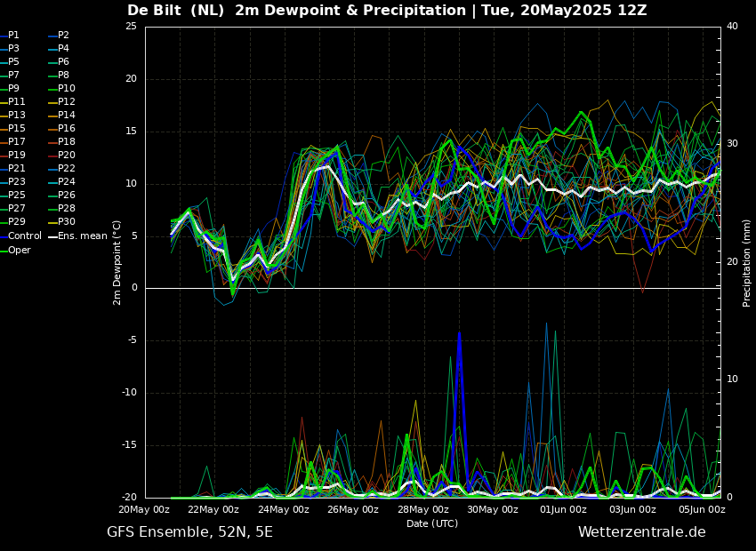
Task: Click the P1 legend entry
Action: [x=13, y=36]
